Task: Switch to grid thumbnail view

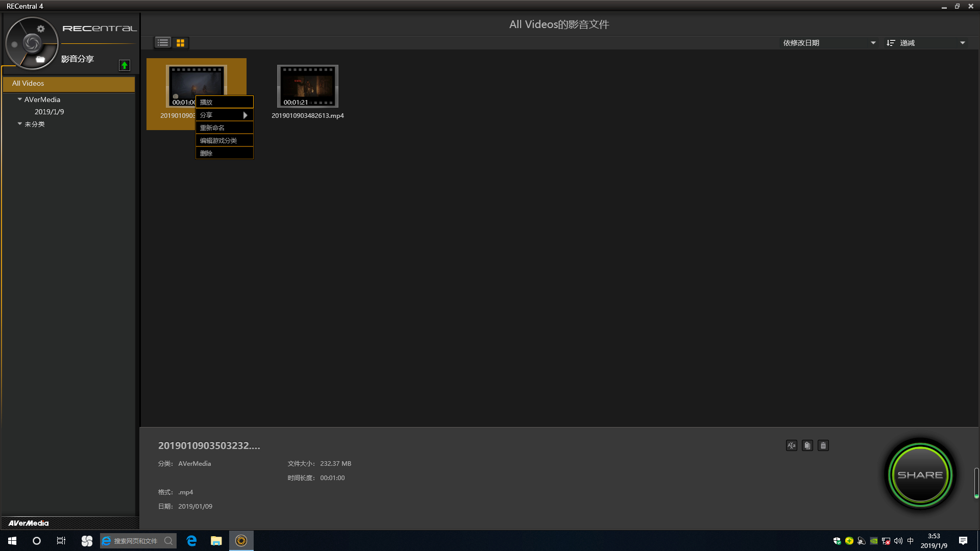Action: point(180,43)
